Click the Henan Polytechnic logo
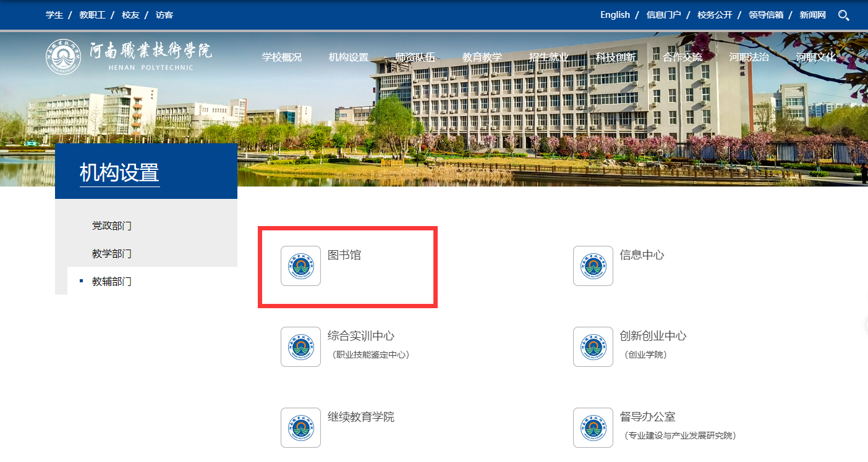Viewport: 868px width, 462px height. [129, 57]
